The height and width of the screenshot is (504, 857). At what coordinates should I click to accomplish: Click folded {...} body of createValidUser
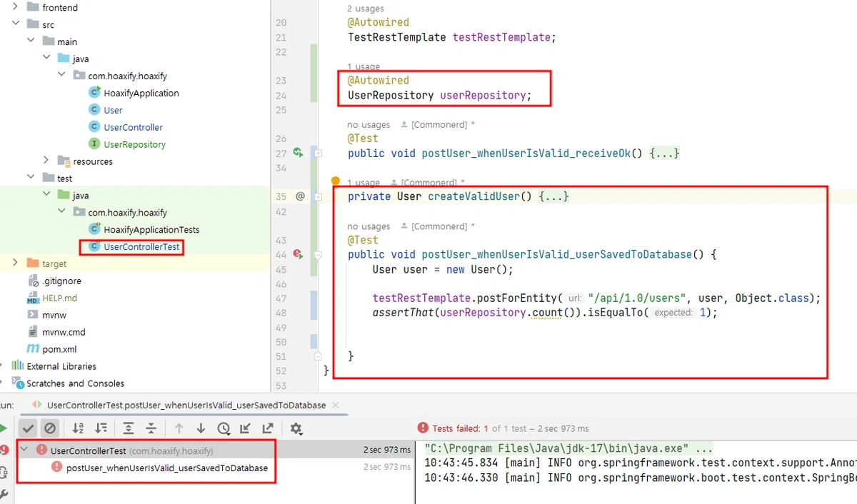(553, 196)
